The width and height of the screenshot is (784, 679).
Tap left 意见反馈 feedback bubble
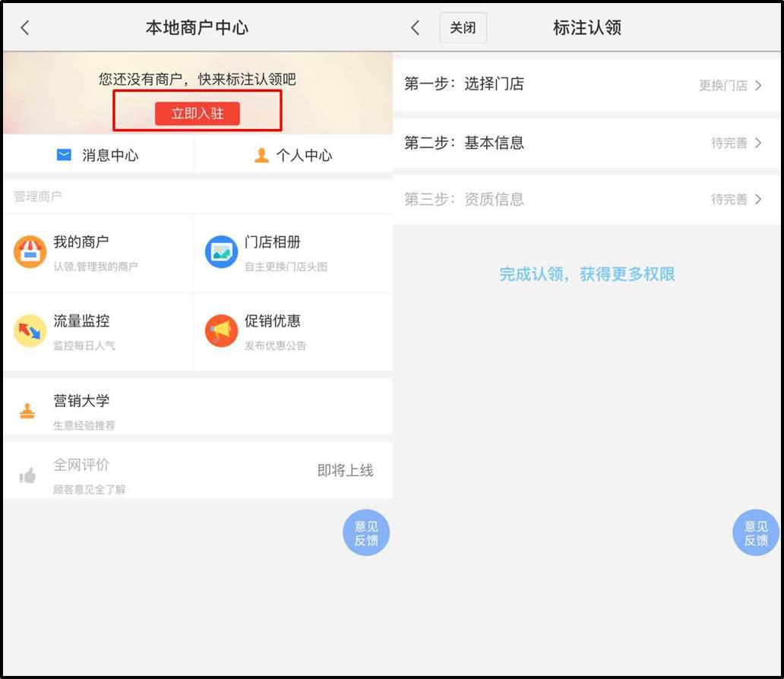[365, 532]
